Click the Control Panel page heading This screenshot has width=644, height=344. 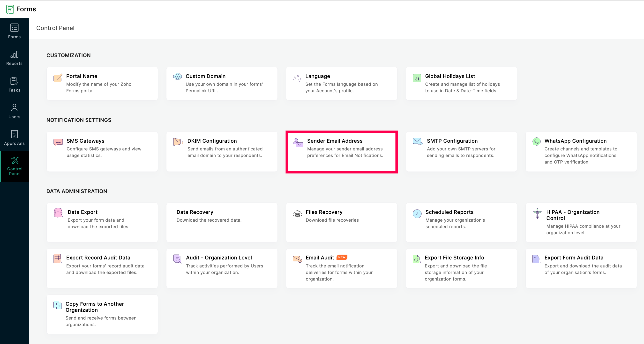point(55,28)
